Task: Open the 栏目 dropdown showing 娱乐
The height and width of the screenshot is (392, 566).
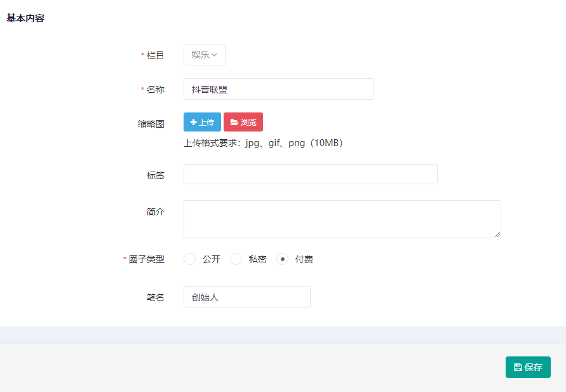Action: (204, 55)
